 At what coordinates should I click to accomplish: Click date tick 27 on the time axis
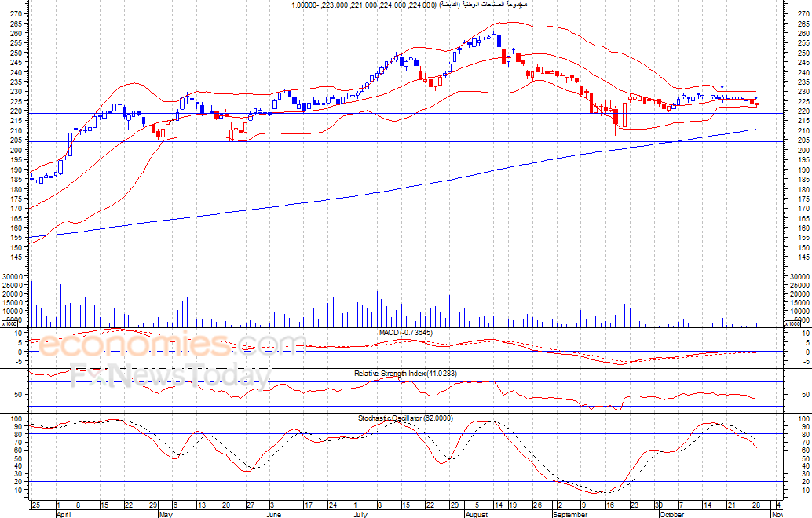coord(251,505)
